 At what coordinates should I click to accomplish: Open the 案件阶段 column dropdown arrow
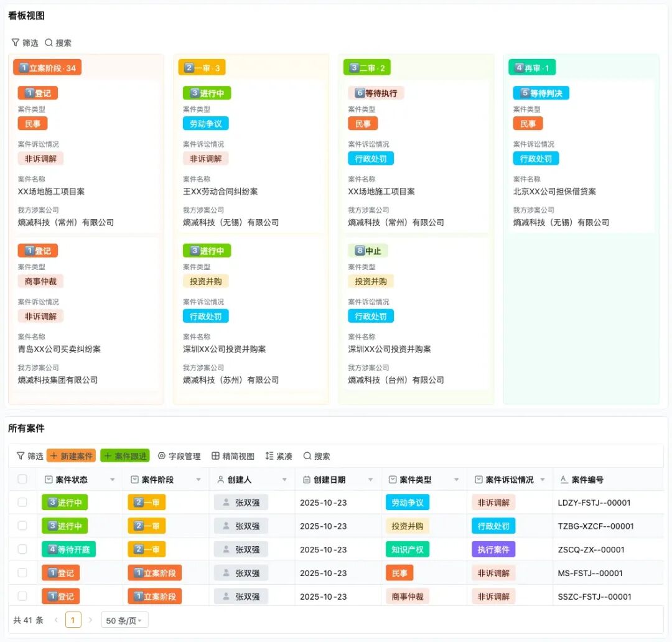tap(198, 480)
